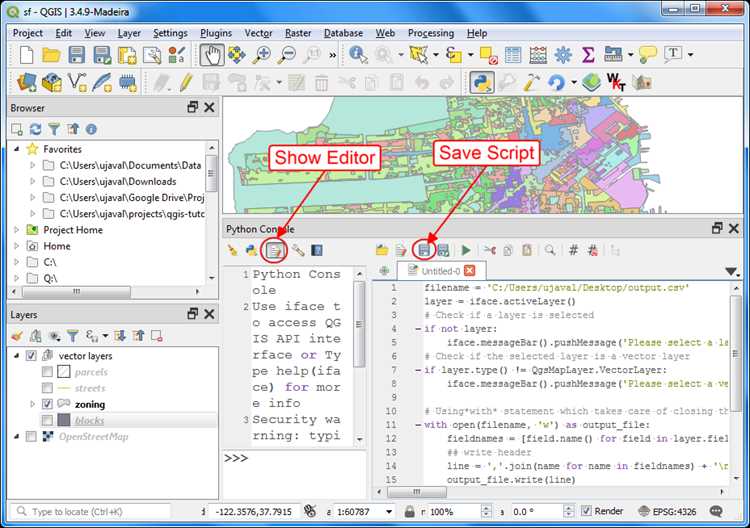Toggle the zoning layer visibility checkbox
750x528 pixels.
point(47,404)
